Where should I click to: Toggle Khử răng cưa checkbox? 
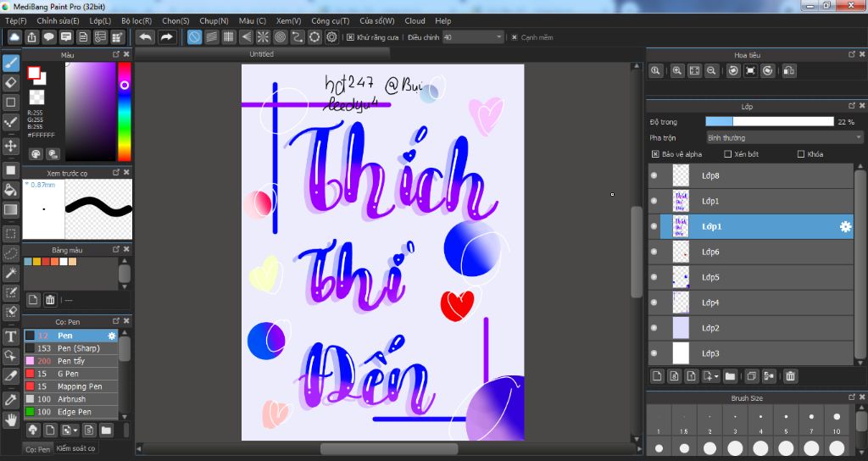coord(350,37)
